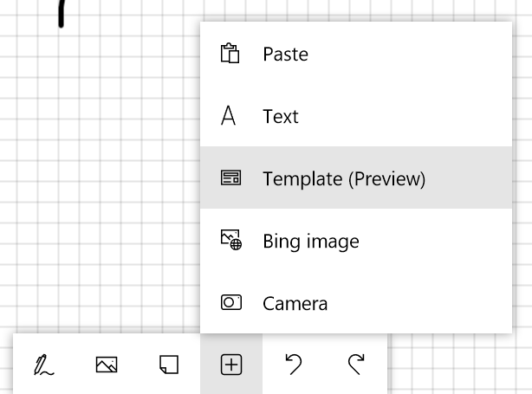Click the Bing image globe icon
This screenshot has width=532, height=394.
click(230, 241)
